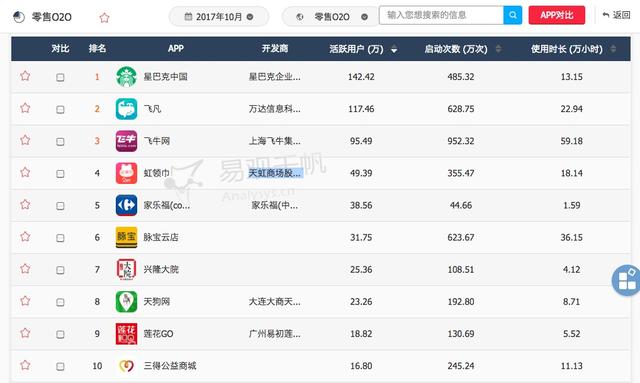Sort by 启动次数 column arrows

(x=498, y=49)
